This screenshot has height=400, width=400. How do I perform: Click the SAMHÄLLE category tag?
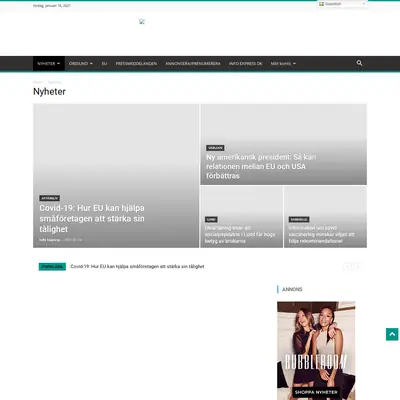pos(299,220)
